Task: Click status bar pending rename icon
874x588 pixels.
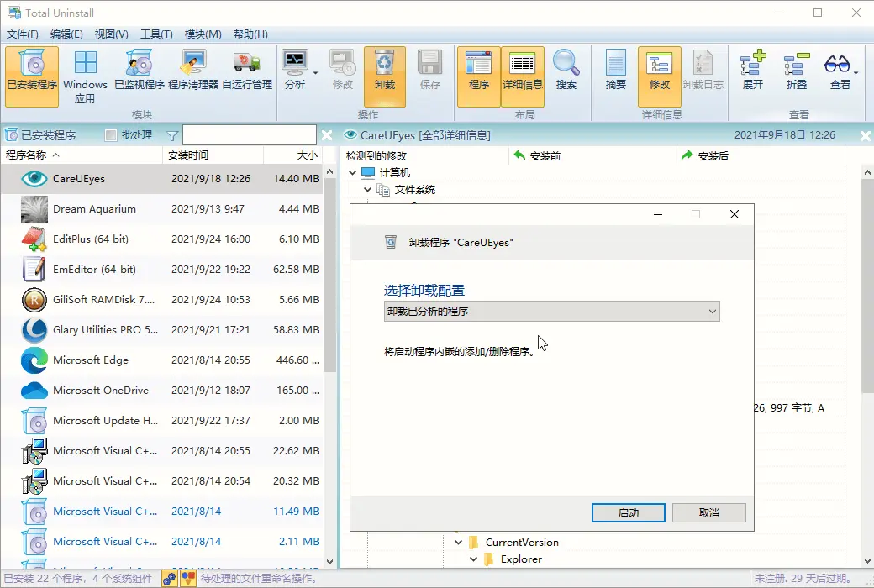Action: pos(188,579)
